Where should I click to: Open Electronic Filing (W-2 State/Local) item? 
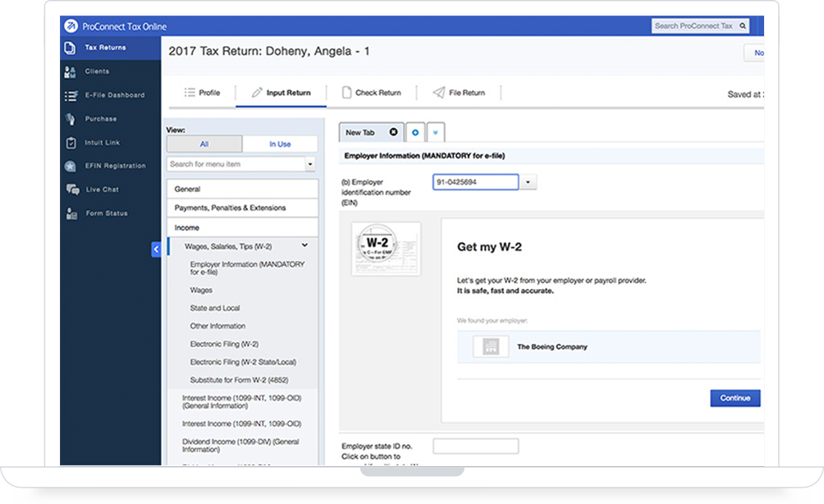[x=243, y=362]
